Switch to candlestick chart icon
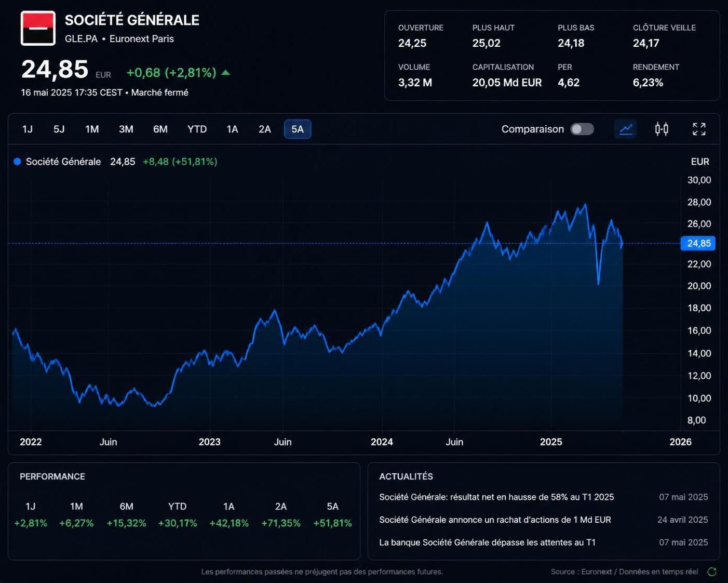The height and width of the screenshot is (583, 728). [x=662, y=129]
